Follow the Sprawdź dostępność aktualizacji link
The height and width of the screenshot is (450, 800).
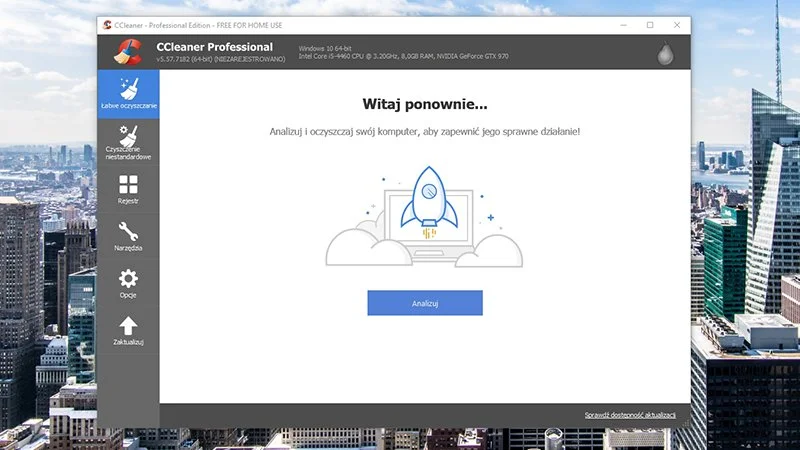click(x=630, y=415)
